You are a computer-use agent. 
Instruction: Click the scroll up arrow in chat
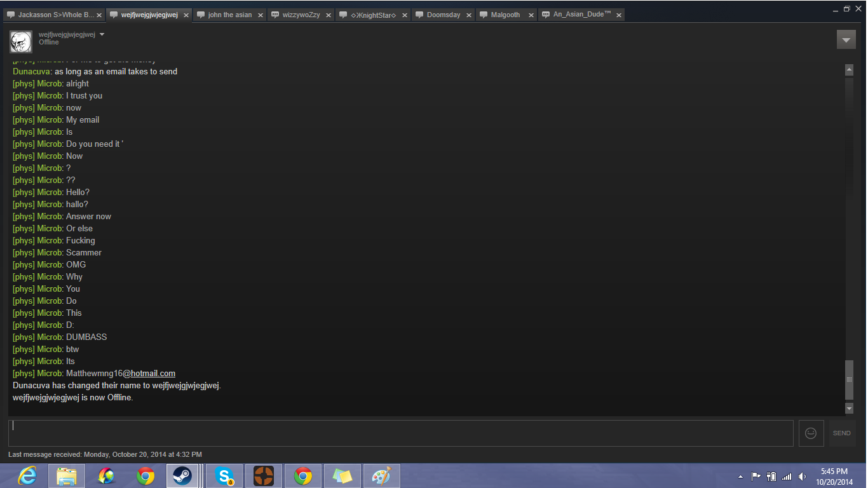tap(849, 70)
